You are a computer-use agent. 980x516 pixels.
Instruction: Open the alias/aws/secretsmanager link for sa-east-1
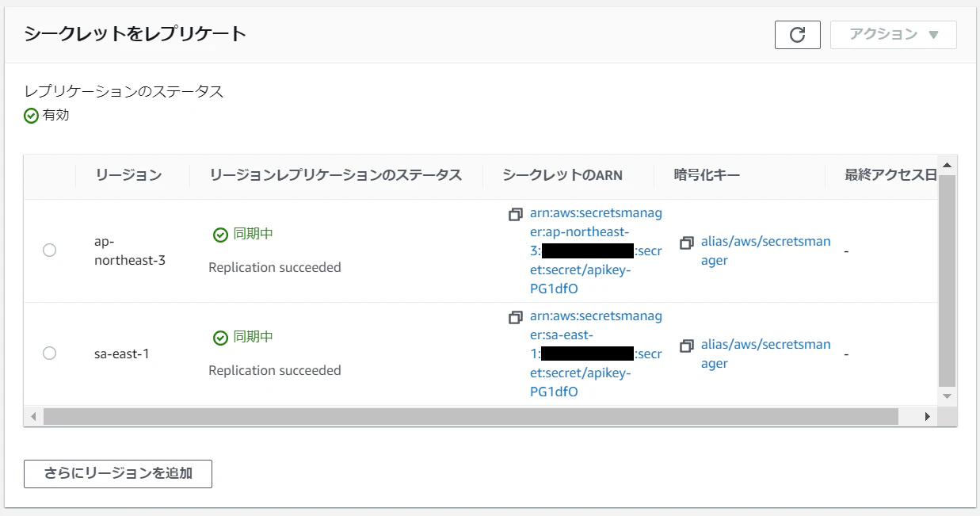[765, 354]
